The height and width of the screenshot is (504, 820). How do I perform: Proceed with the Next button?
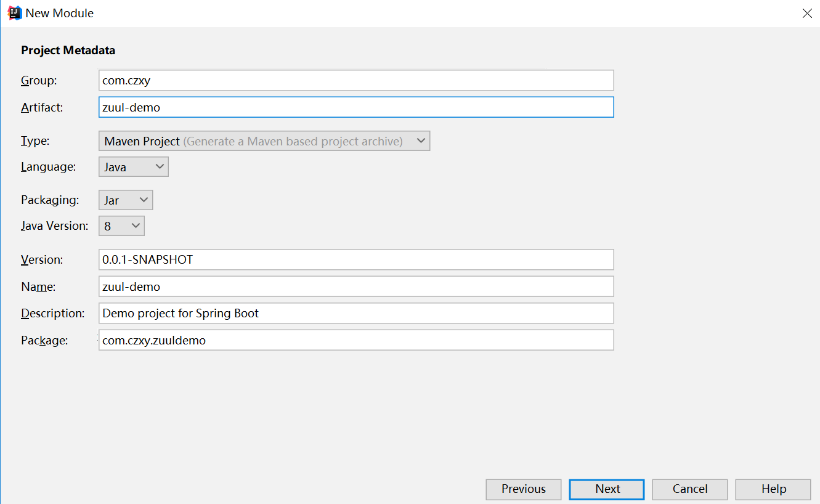(607, 489)
